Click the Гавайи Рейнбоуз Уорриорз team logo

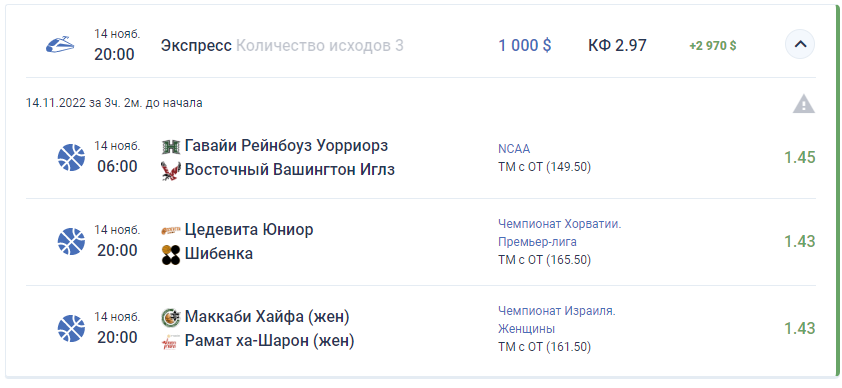pyautogui.click(x=171, y=147)
